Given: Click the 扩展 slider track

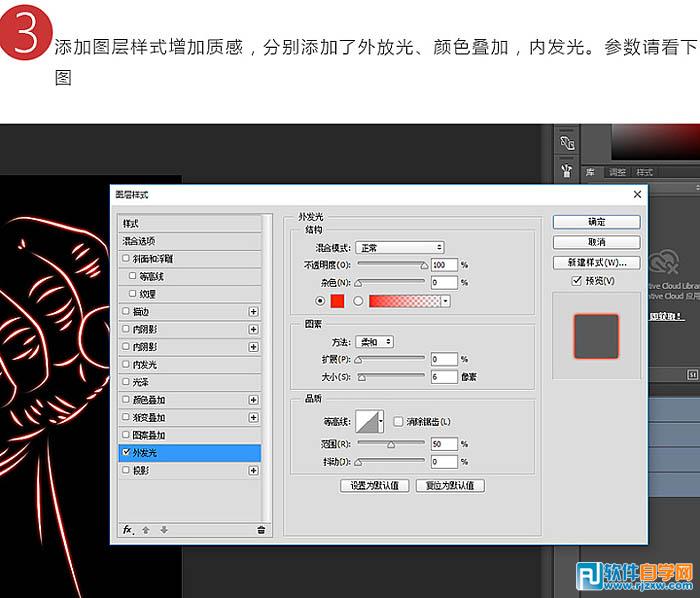Looking at the screenshot, I should 391,358.
